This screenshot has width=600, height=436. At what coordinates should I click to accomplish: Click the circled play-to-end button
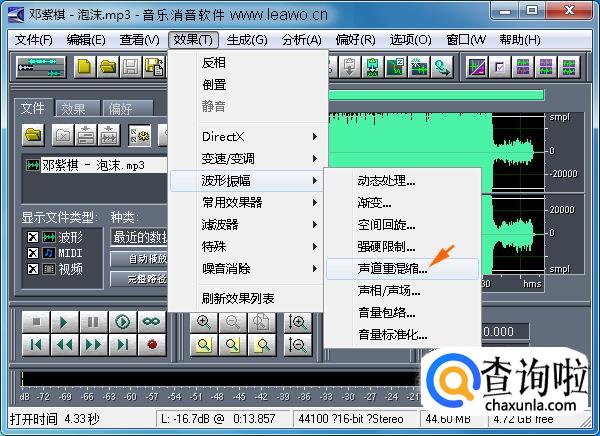(x=122, y=322)
